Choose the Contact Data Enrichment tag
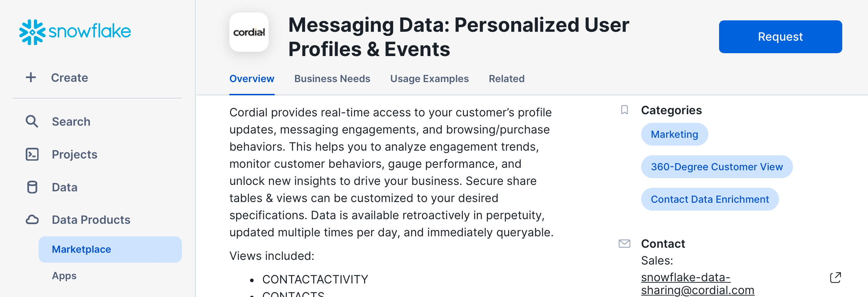This screenshot has width=868, height=297. point(710,199)
